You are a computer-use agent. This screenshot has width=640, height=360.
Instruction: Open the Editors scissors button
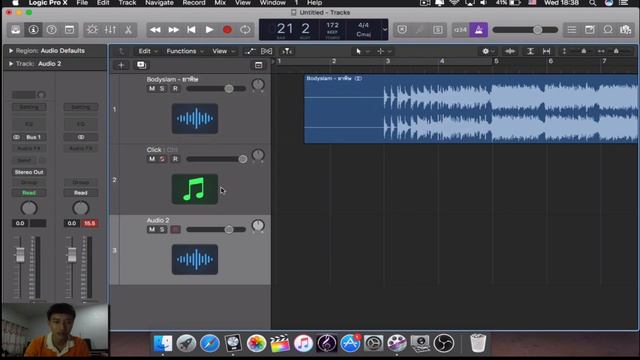point(128,30)
